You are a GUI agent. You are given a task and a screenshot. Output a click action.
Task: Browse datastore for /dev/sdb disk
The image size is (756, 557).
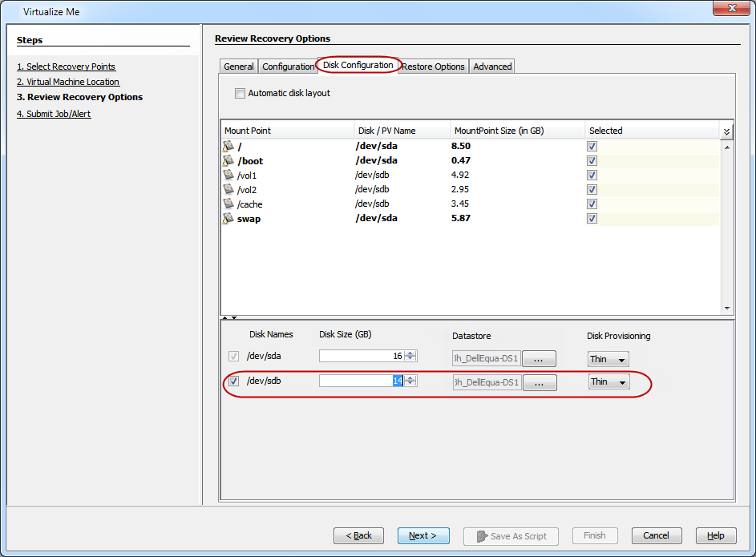(539, 383)
